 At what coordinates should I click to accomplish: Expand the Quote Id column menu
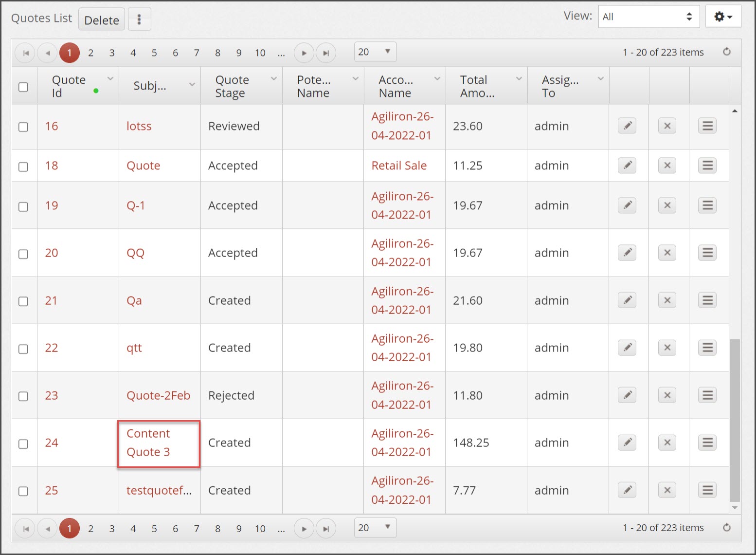110,79
